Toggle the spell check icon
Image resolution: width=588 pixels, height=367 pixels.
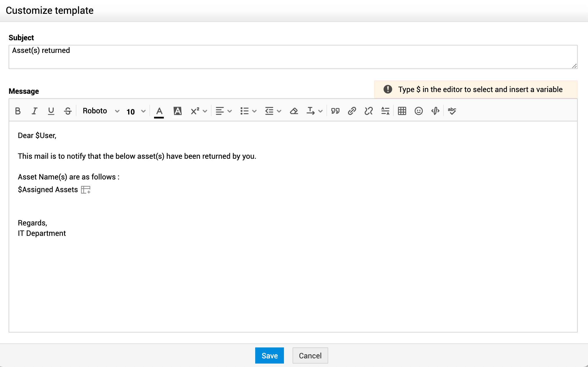tap(452, 111)
